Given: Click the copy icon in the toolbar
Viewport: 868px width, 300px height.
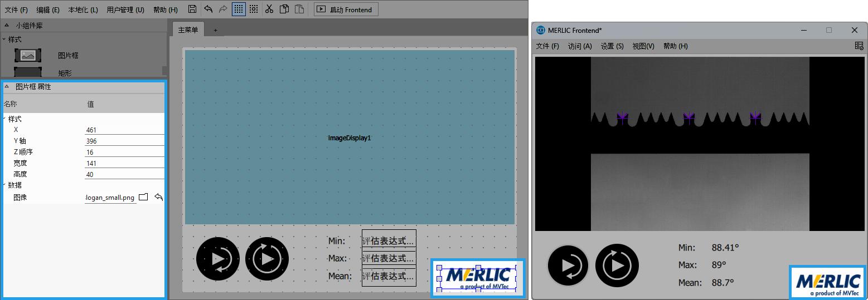Looking at the screenshot, I should coord(284,9).
